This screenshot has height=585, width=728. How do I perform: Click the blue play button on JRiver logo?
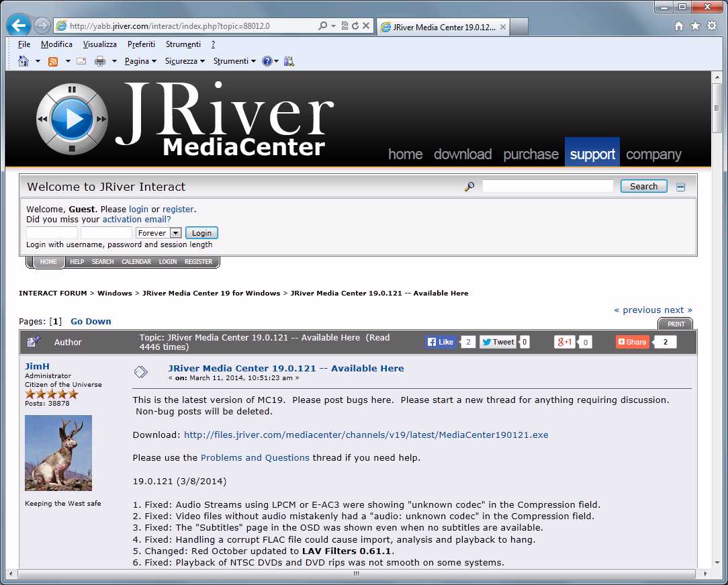[x=71, y=118]
